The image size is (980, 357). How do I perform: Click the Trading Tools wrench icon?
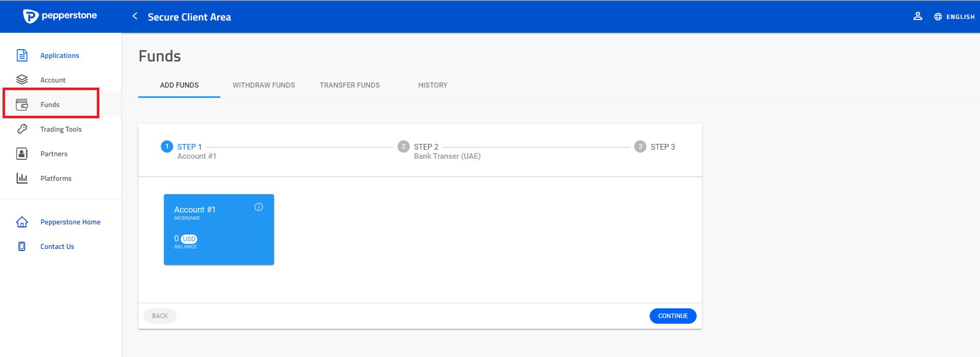22,129
